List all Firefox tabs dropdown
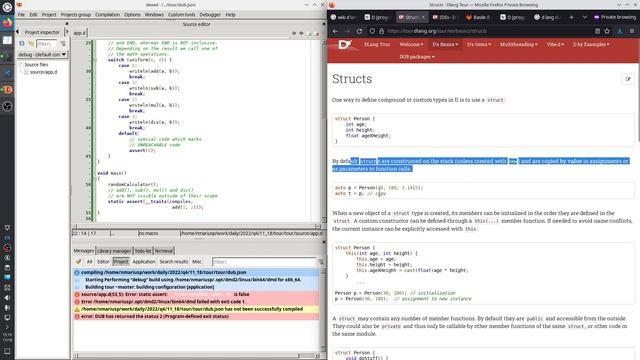 coord(584,17)
